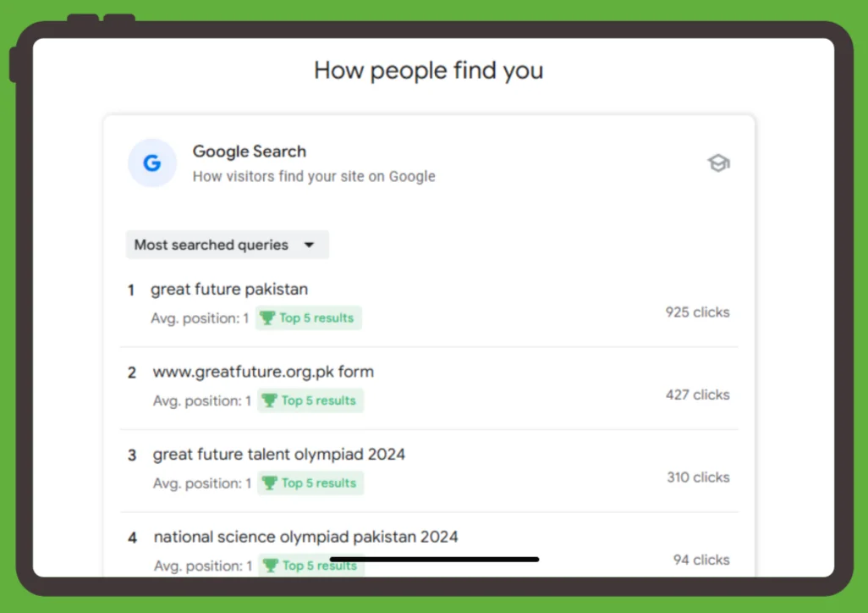This screenshot has height=613, width=868.
Task: Click the 427 clicks count
Action: [697, 395]
